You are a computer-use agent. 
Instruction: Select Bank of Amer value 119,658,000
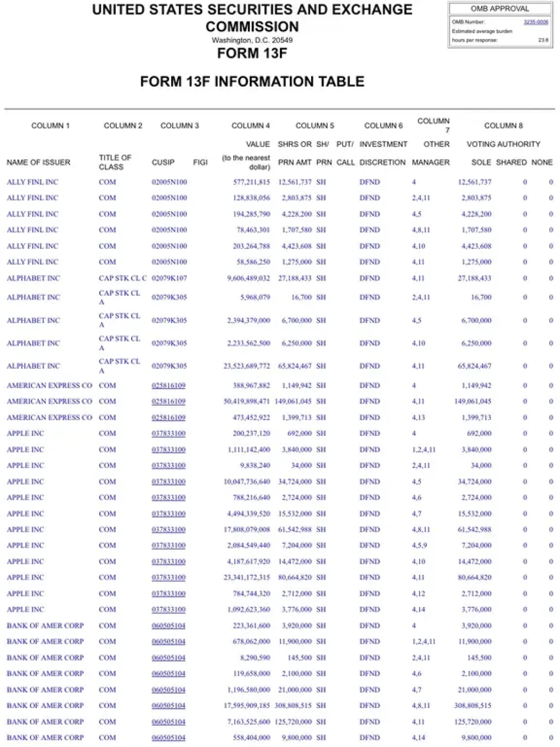251,674
